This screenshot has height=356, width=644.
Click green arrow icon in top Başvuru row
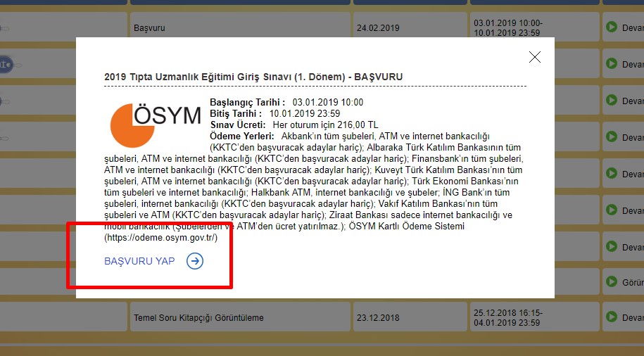point(610,27)
